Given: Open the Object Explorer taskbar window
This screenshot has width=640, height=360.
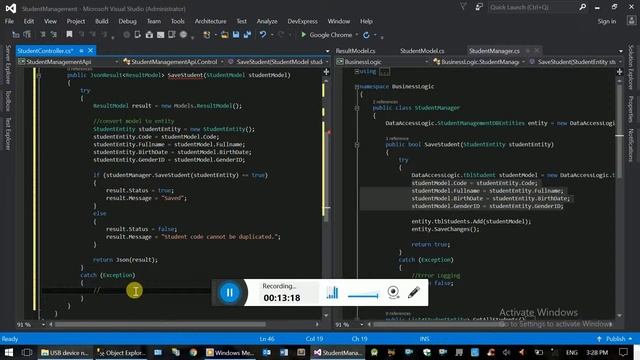Looking at the screenshot, I should (121, 352).
